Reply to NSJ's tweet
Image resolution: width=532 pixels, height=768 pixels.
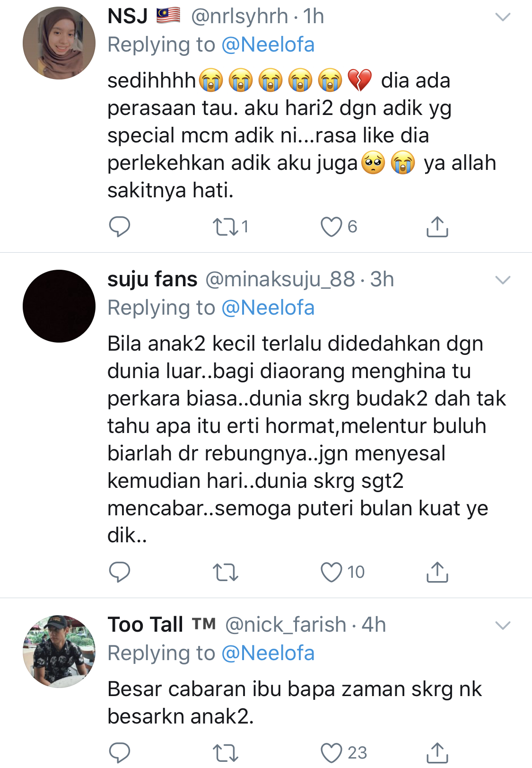point(119,227)
